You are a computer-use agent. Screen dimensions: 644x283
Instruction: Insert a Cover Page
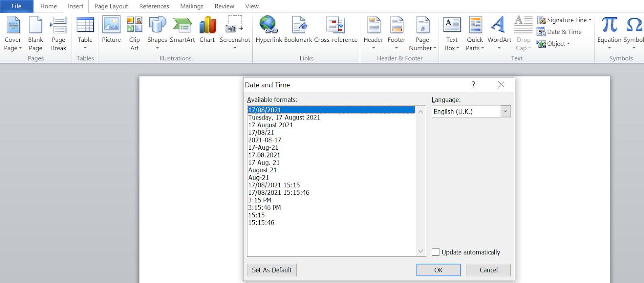(13, 34)
